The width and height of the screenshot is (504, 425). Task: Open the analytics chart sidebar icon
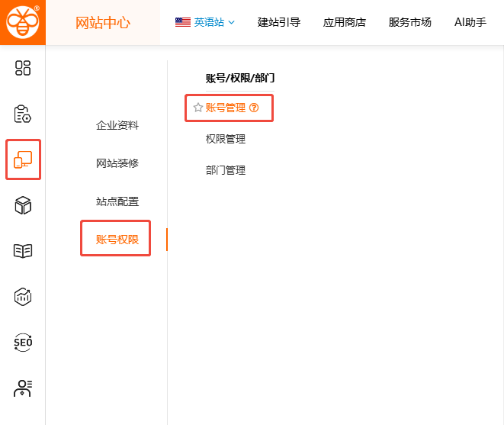point(23,297)
